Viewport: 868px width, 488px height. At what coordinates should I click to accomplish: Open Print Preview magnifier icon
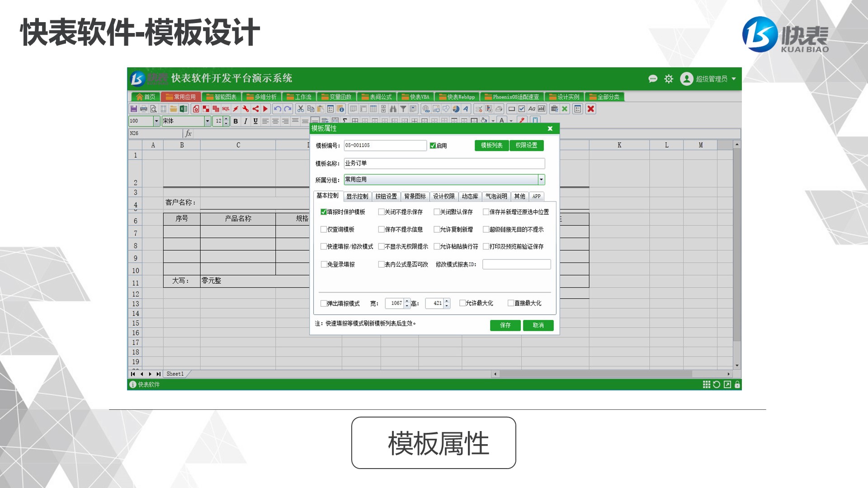(x=154, y=109)
